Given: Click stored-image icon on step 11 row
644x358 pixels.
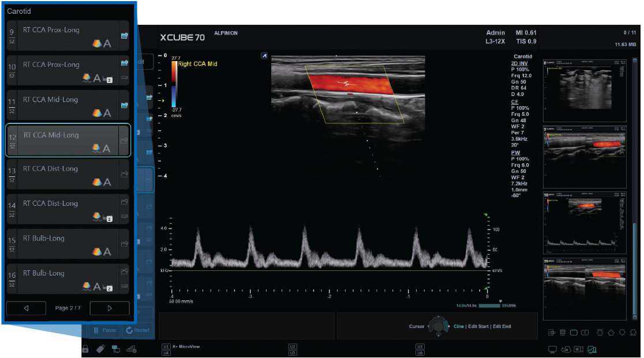Looking at the screenshot, I should [125, 105].
